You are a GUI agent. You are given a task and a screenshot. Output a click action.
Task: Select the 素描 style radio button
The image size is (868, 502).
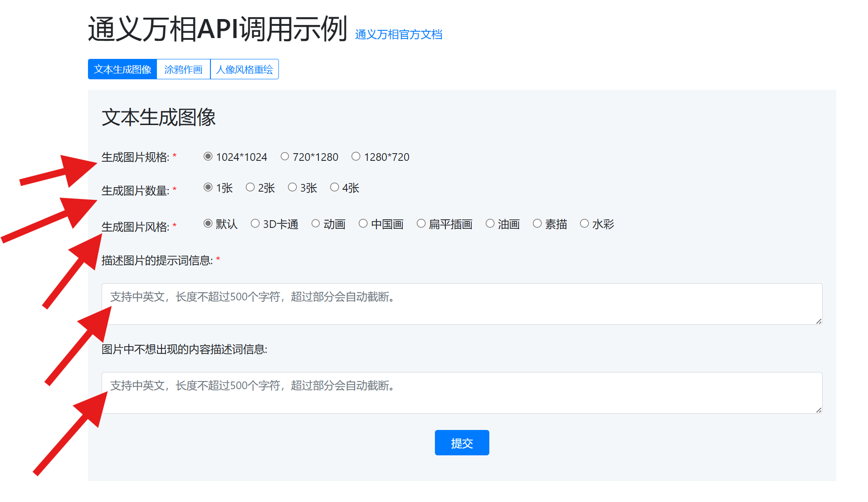[537, 223]
